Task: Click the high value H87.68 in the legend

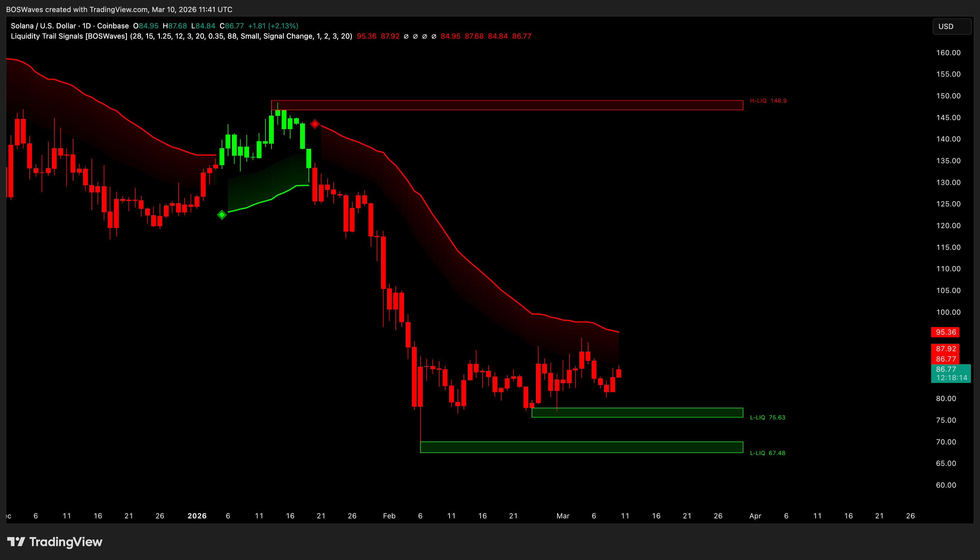Action: click(175, 26)
